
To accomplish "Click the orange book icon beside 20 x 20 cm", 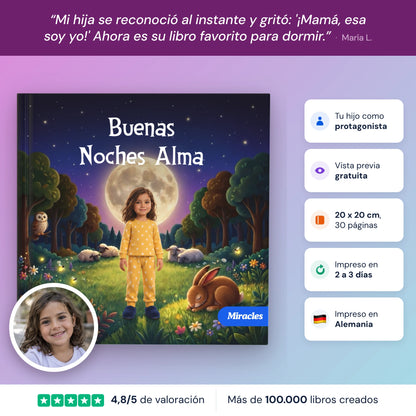I will coord(320,220).
